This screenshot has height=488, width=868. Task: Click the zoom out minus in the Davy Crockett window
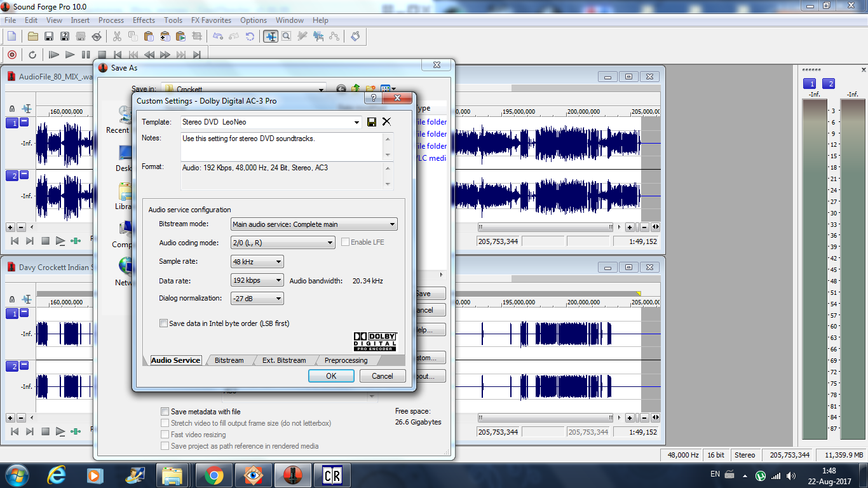(21, 417)
